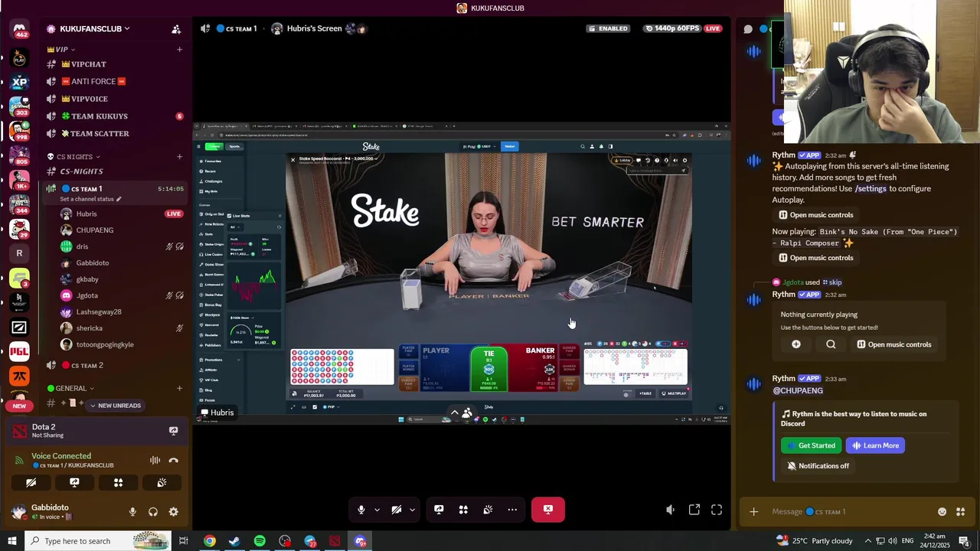Enter full screen for the stream
The image size is (980, 551).
coord(717,510)
